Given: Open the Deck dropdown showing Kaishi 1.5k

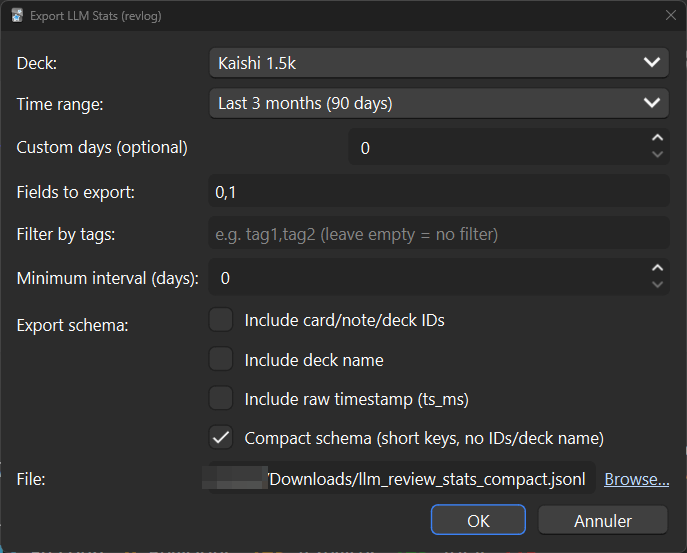Looking at the screenshot, I should [x=438, y=63].
